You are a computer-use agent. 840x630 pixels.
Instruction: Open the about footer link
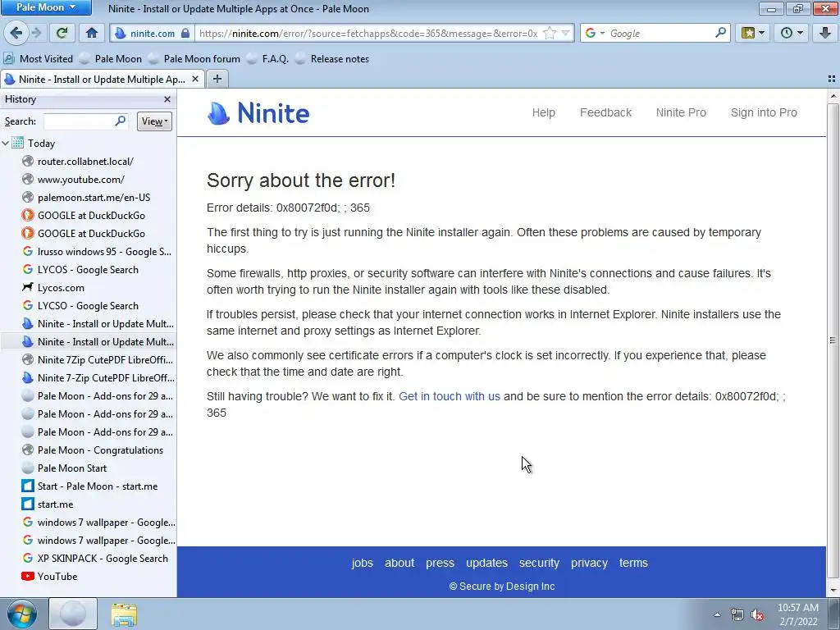399,563
